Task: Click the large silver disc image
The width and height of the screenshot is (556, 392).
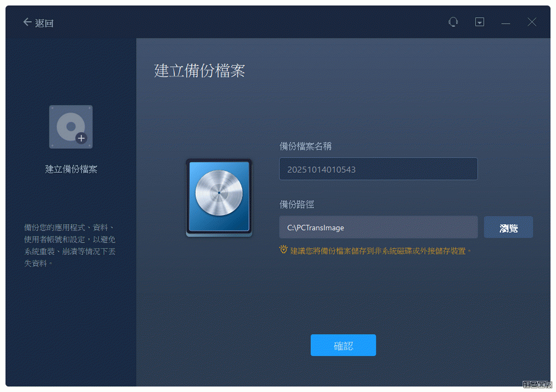Action: tap(219, 197)
